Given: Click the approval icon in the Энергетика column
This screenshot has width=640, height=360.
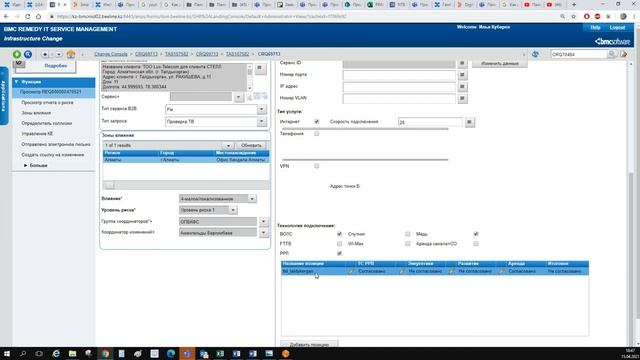Looking at the screenshot, I should 402,271.
